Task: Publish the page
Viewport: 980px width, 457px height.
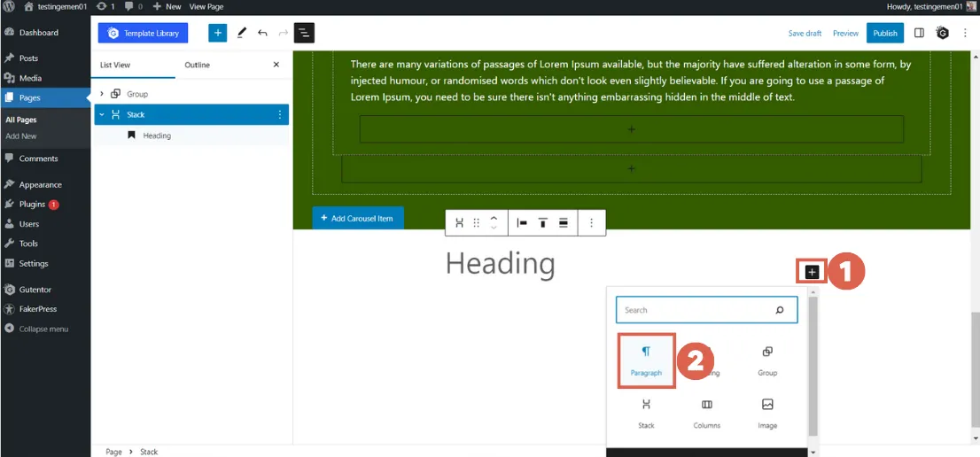Action: coord(885,33)
